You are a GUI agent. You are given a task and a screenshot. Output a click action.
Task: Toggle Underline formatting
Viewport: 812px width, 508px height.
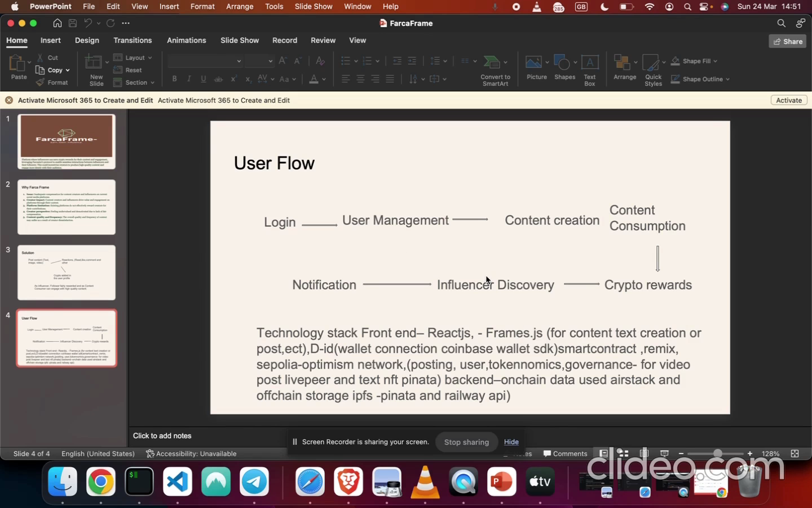[204, 79]
